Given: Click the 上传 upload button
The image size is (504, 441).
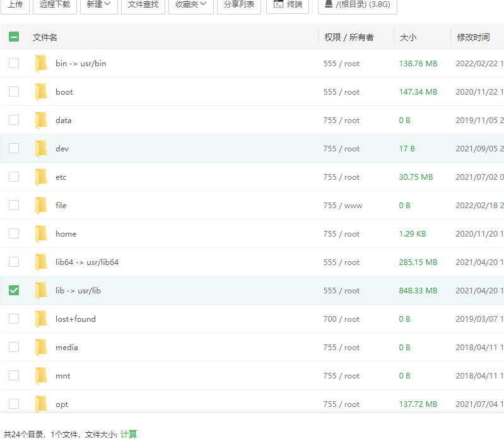Looking at the screenshot, I should point(15,4).
